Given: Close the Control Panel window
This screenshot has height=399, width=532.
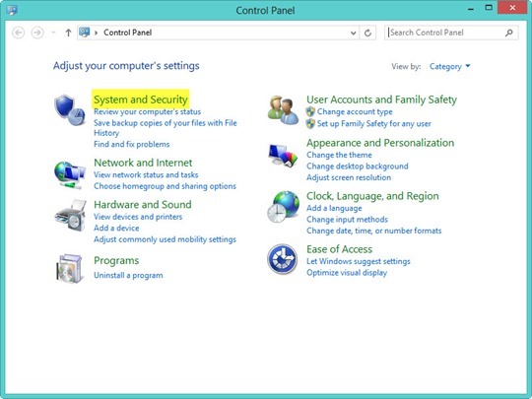Looking at the screenshot, I should tap(512, 8).
